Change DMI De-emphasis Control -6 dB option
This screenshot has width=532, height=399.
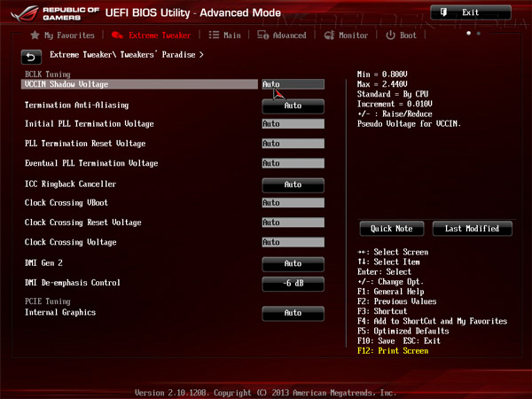click(293, 284)
